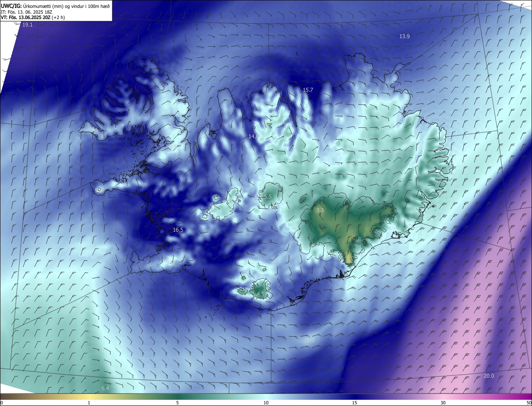This screenshot has width=532, height=406.
Task: Click the map value '16.5'
Action: point(178,230)
